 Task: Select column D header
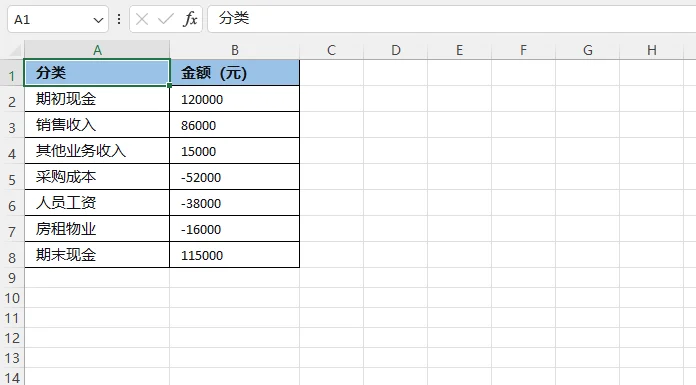tap(395, 50)
